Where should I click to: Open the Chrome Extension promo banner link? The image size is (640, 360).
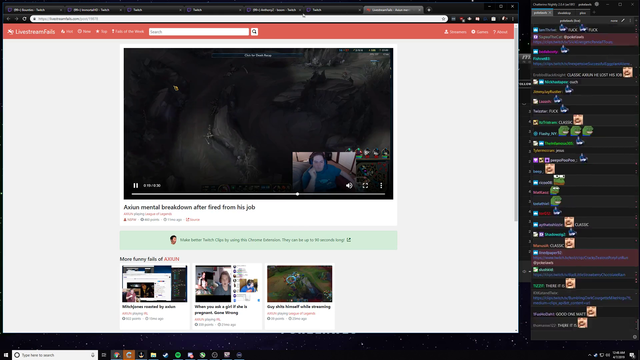[x=258, y=240]
